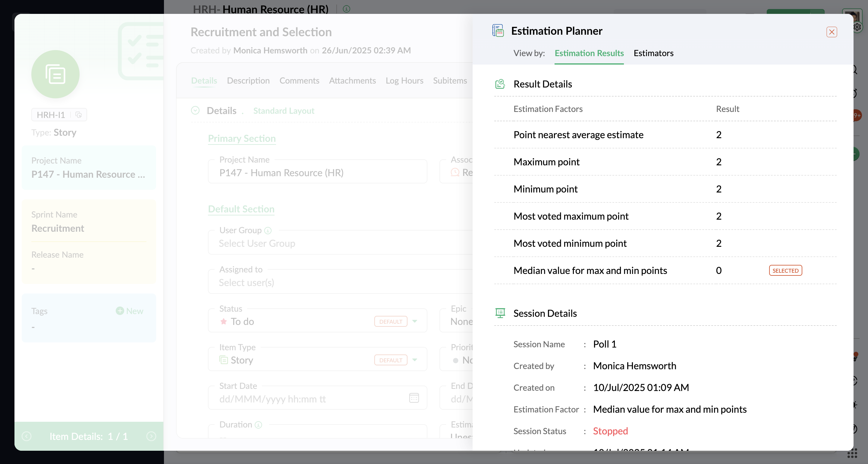Click the Start Date input field

coord(317,399)
